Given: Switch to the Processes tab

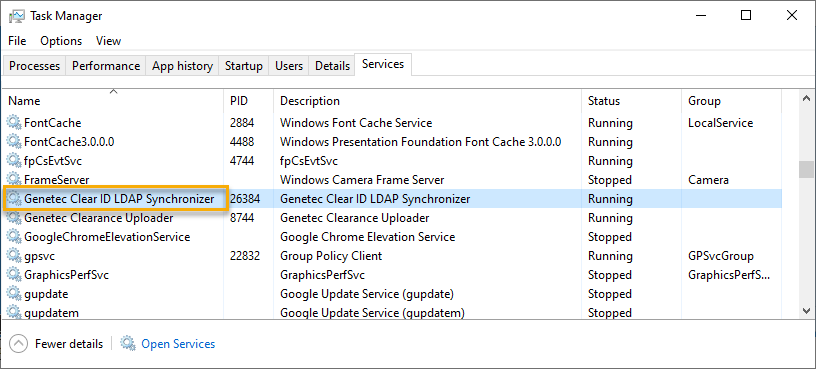Looking at the screenshot, I should (x=34, y=66).
